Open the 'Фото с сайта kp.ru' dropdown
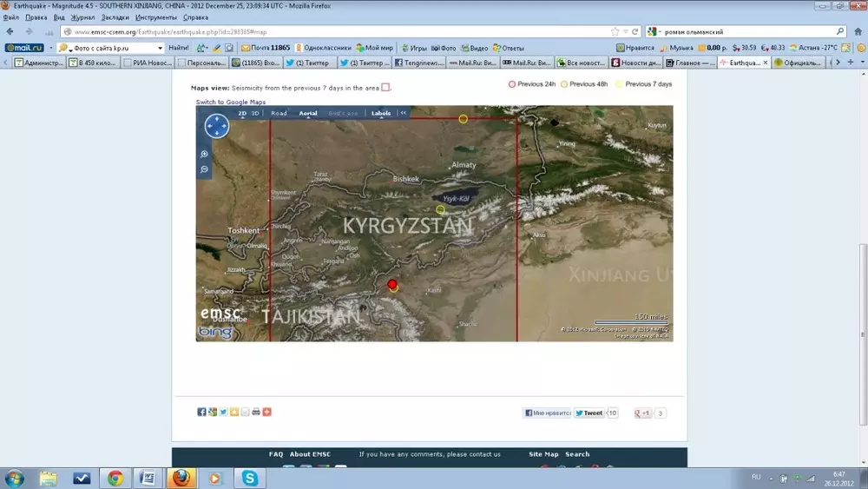This screenshot has width=868, height=489. click(x=160, y=48)
